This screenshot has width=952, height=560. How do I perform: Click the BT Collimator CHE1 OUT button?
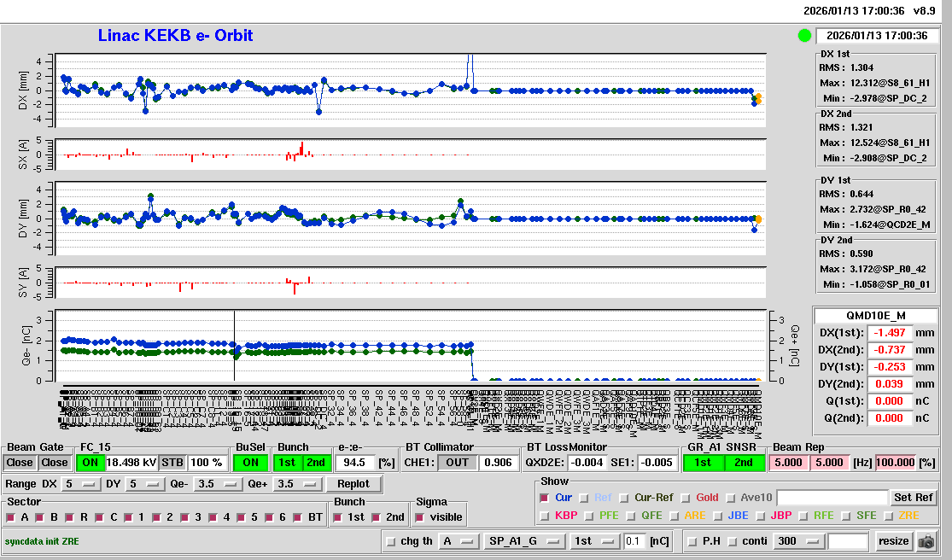457,462
